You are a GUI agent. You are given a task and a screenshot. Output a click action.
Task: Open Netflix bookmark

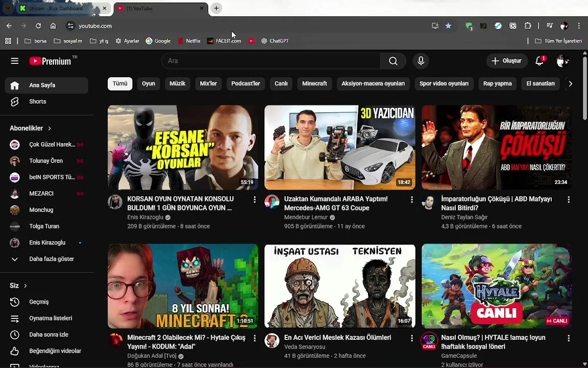click(x=189, y=41)
